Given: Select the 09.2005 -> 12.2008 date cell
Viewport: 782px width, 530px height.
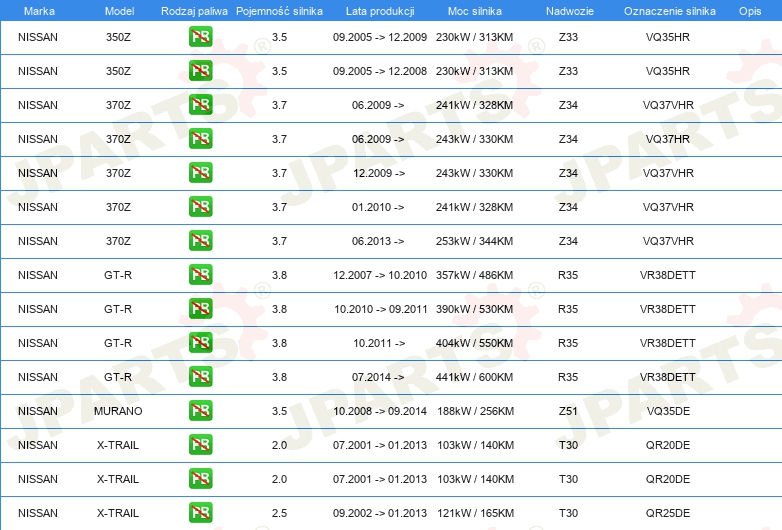Looking at the screenshot, I should tap(380, 71).
